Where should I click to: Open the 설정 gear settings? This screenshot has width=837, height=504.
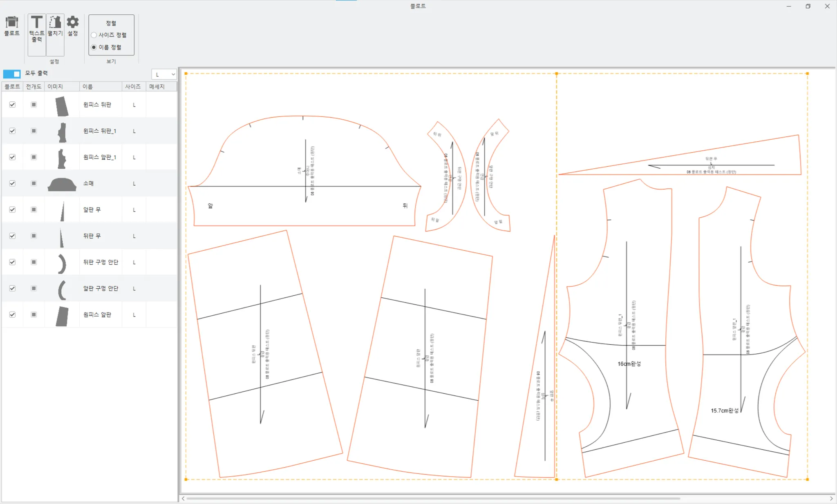73,25
